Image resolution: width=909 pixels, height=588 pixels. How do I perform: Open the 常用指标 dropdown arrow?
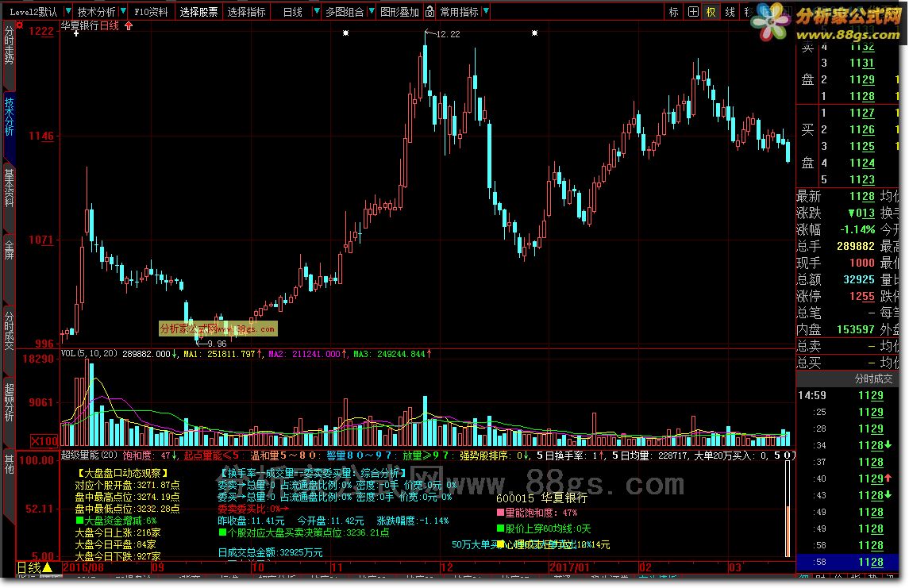point(486,12)
